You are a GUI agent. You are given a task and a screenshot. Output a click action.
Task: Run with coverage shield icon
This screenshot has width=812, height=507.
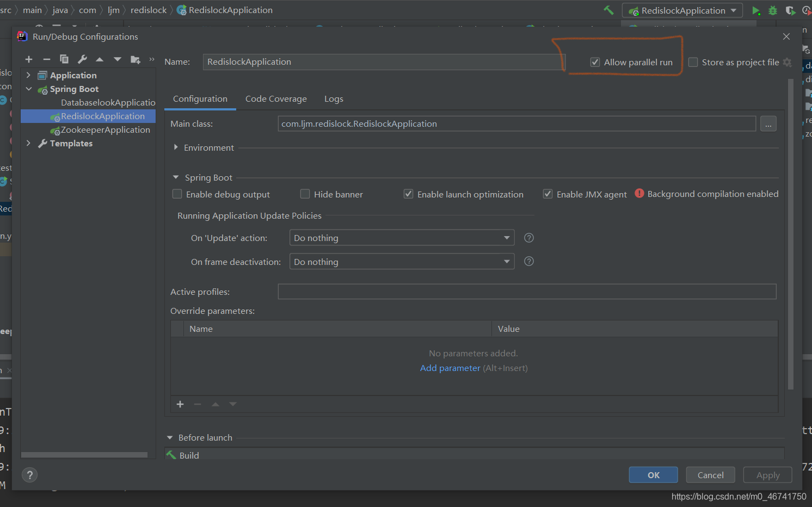(x=790, y=10)
